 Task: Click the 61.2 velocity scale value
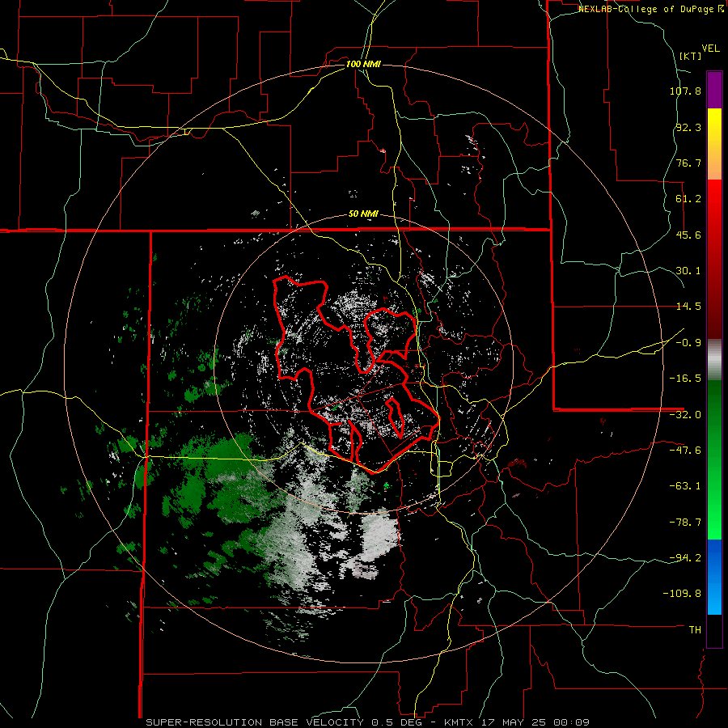click(x=688, y=199)
